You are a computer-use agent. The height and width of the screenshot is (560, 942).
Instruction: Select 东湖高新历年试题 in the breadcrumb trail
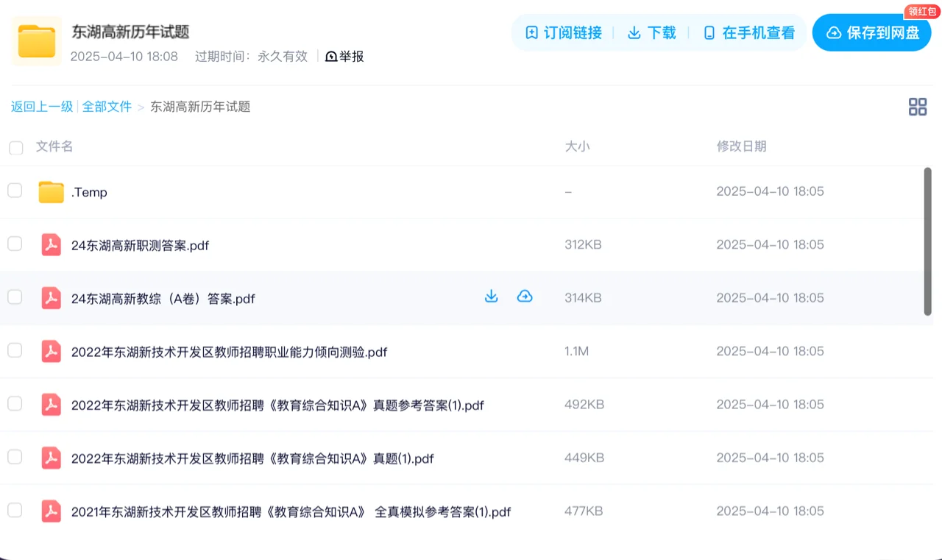pos(199,106)
